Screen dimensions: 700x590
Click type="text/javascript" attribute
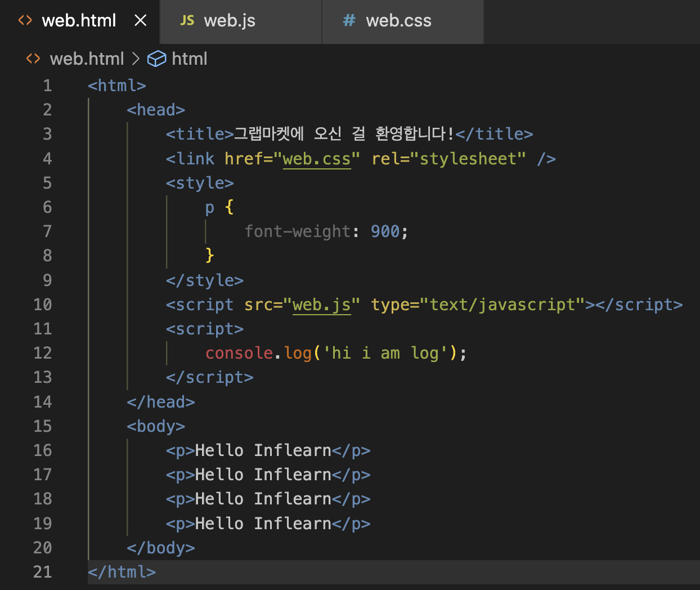tap(478, 305)
